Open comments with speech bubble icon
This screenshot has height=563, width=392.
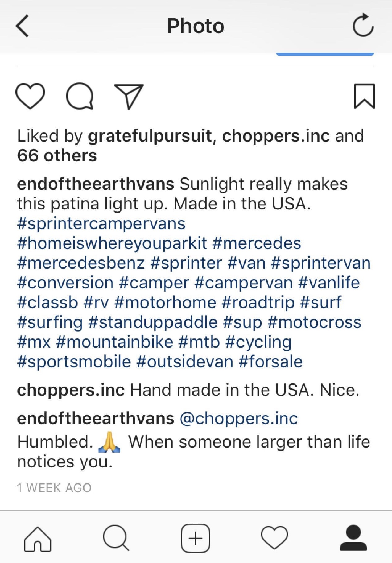click(80, 96)
